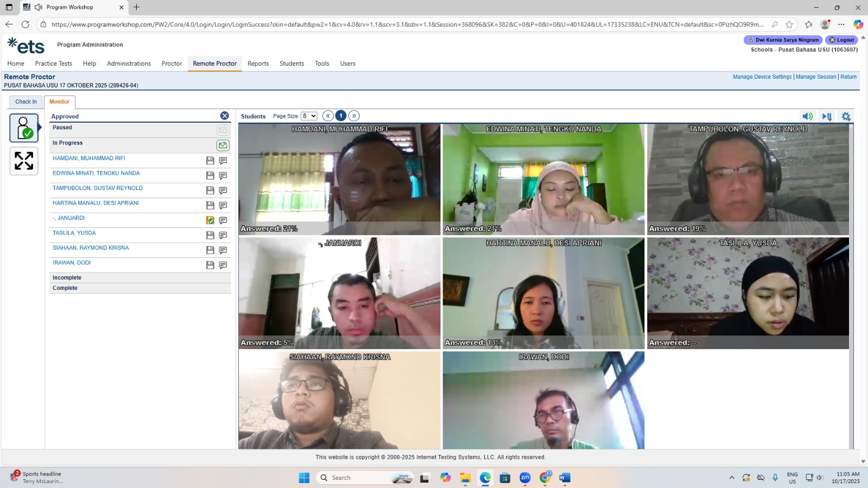Expand the Incomplete section

[140, 278]
